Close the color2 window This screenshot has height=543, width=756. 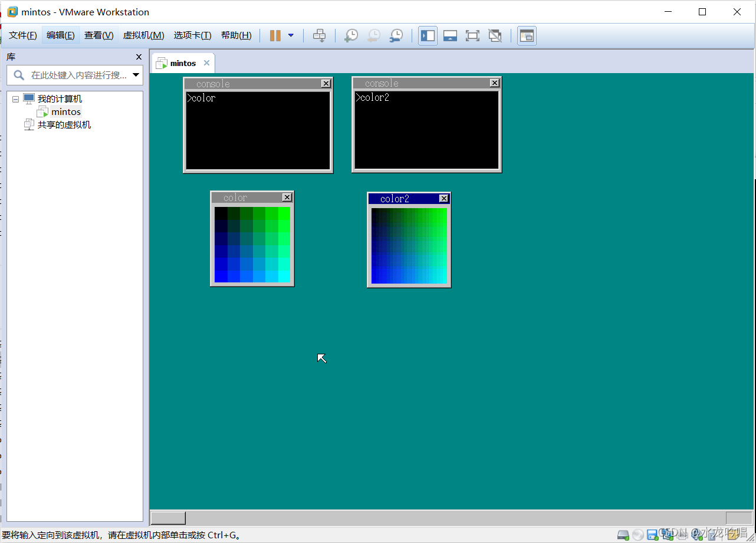(444, 199)
